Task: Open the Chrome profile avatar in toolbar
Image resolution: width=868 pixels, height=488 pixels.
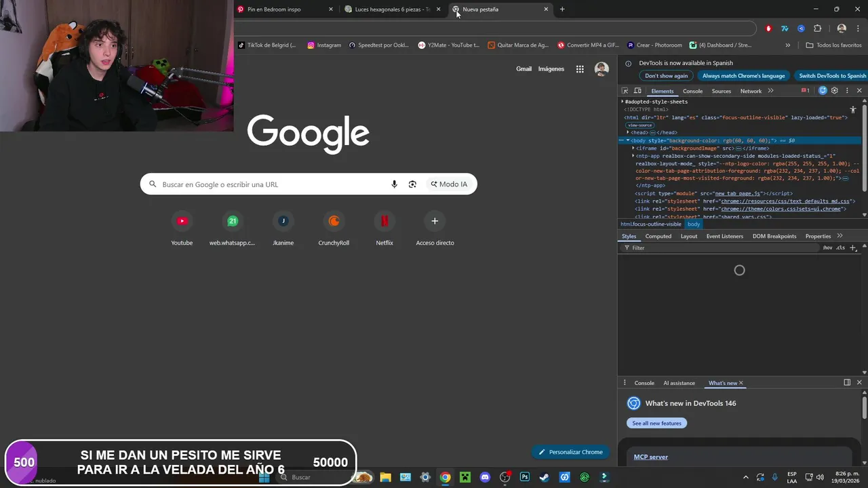Action: pyautogui.click(x=842, y=28)
